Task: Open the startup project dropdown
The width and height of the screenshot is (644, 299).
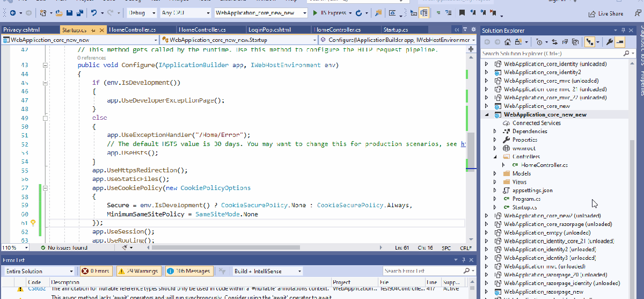Action: [261, 12]
